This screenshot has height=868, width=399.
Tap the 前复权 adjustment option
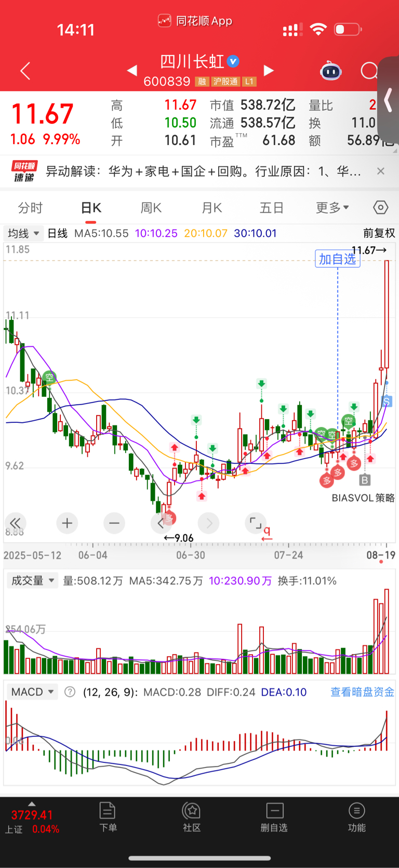[x=379, y=233]
